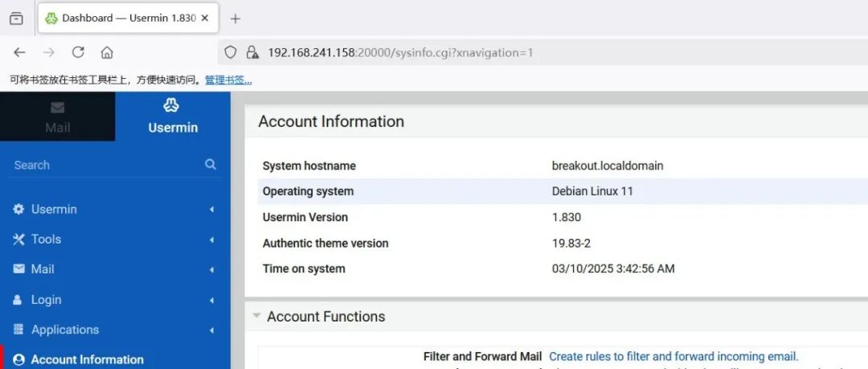Click the Debian Linux 11 value
This screenshot has width=868, height=369.
[592, 191]
